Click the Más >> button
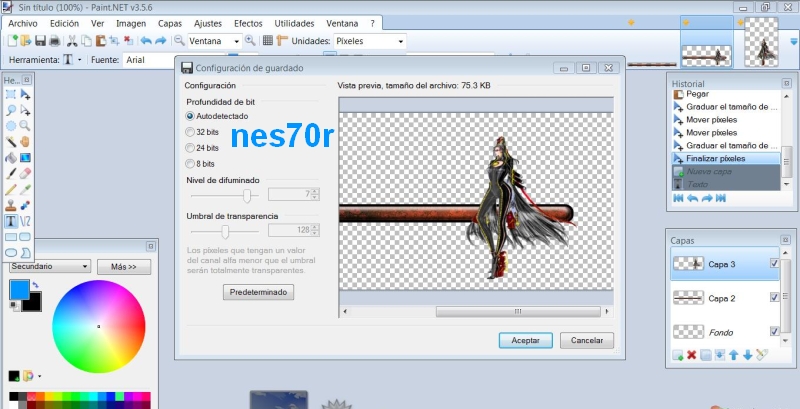 point(124,267)
